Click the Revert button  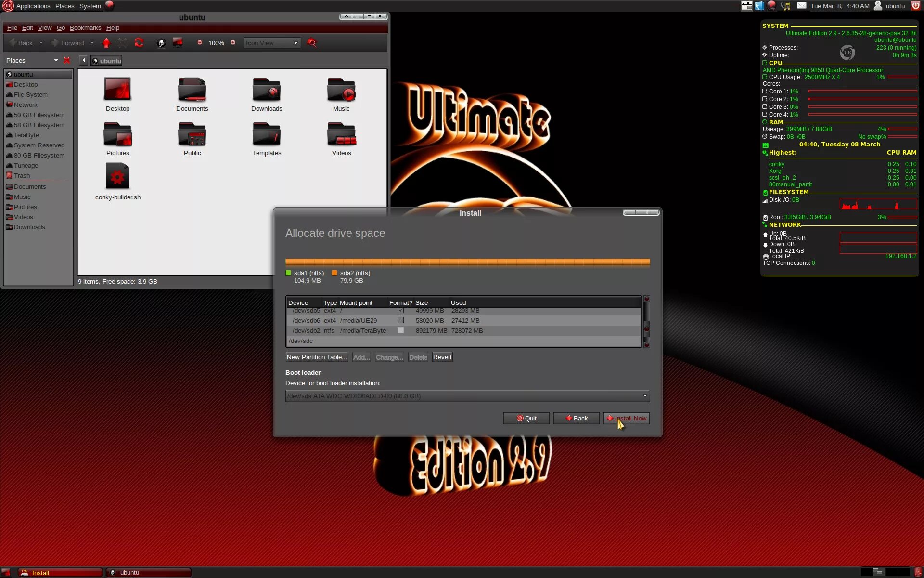click(442, 357)
